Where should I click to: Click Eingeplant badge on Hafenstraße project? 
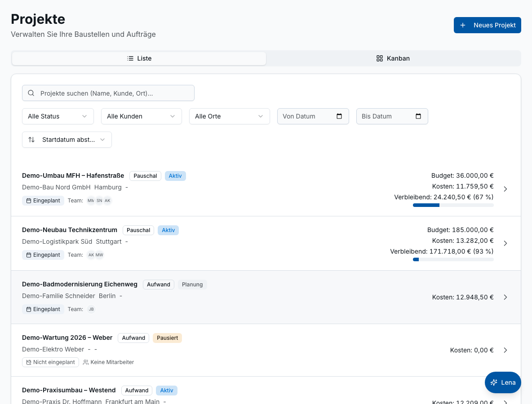[x=43, y=201]
